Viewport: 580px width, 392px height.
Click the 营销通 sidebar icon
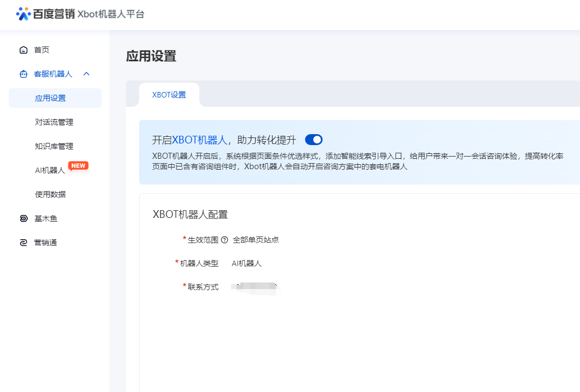coord(24,243)
